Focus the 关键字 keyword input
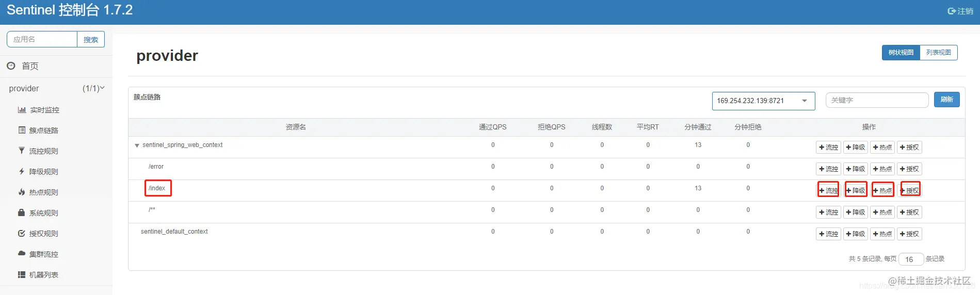 point(877,100)
